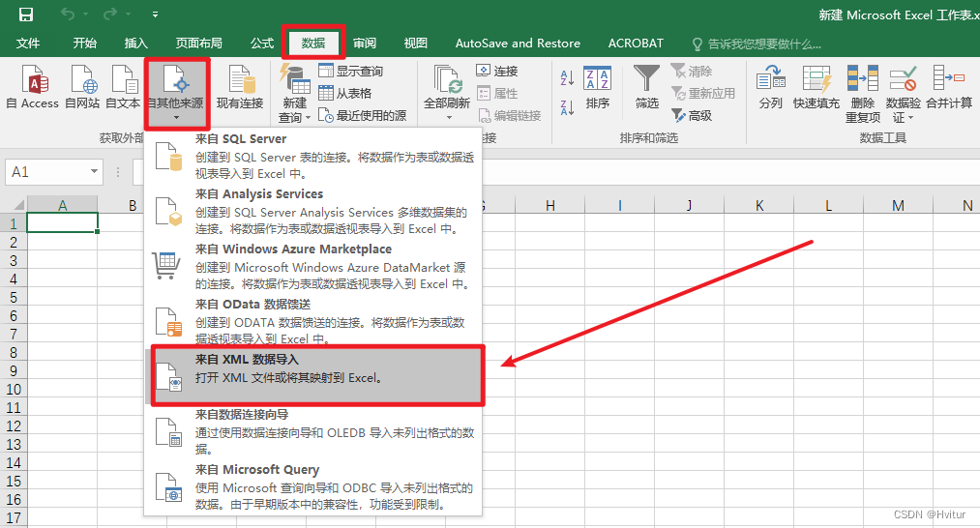Switch to the 视图 ribbon tab
This screenshot has width=980, height=528.
coord(416,44)
